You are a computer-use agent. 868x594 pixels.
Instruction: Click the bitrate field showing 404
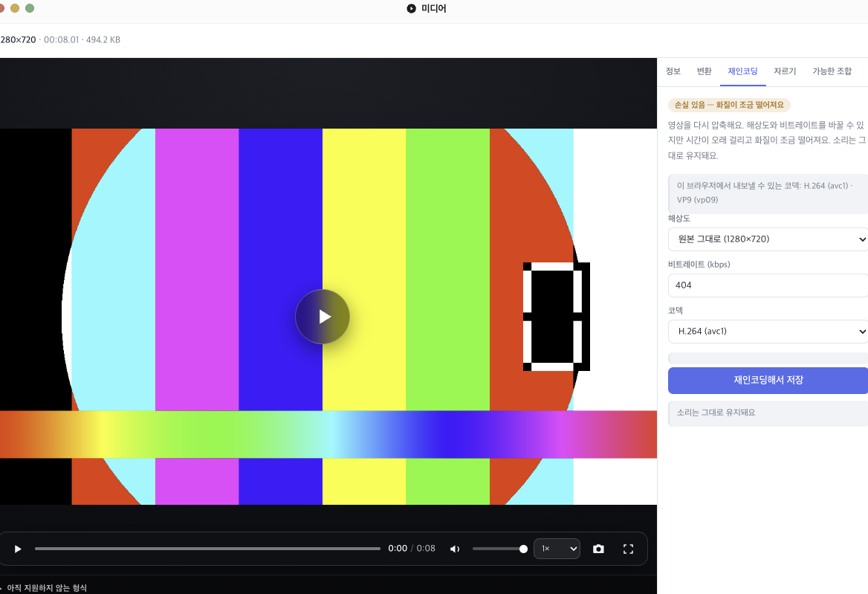(768, 285)
